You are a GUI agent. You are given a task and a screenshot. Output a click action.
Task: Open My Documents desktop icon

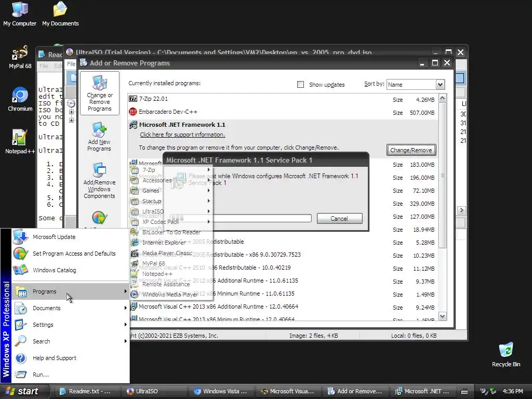tap(60, 14)
